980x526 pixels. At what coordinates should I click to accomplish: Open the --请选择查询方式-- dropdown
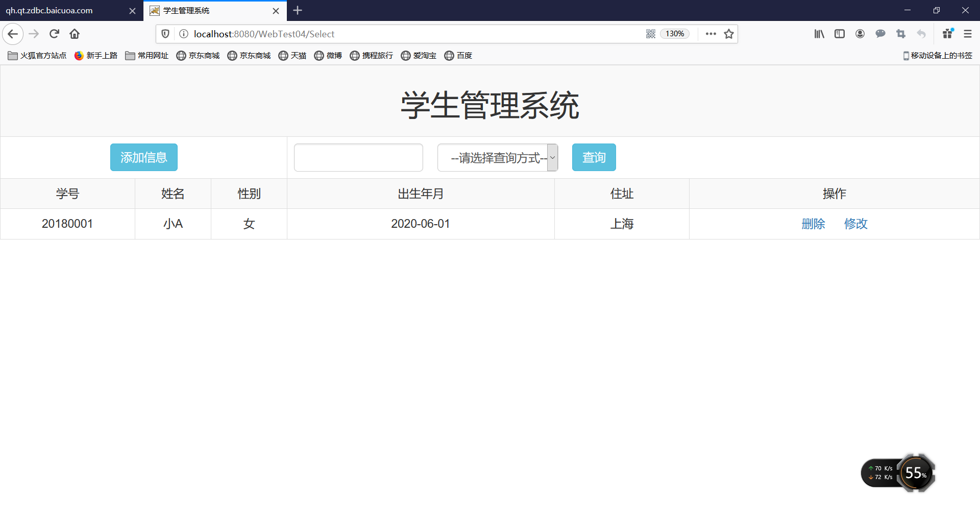click(497, 157)
